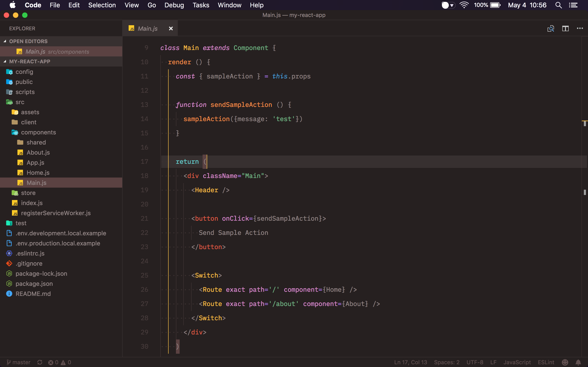Open notifications bell in status bar

click(x=578, y=362)
